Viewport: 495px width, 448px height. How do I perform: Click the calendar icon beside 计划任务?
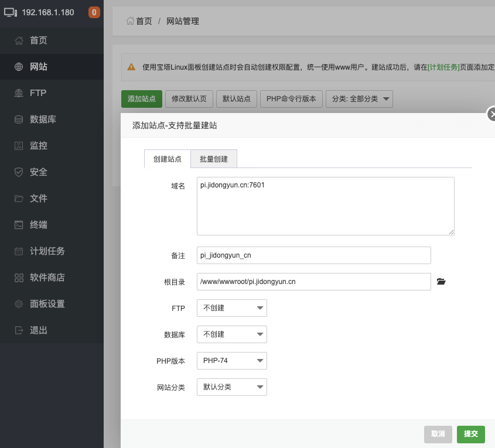[x=19, y=251]
